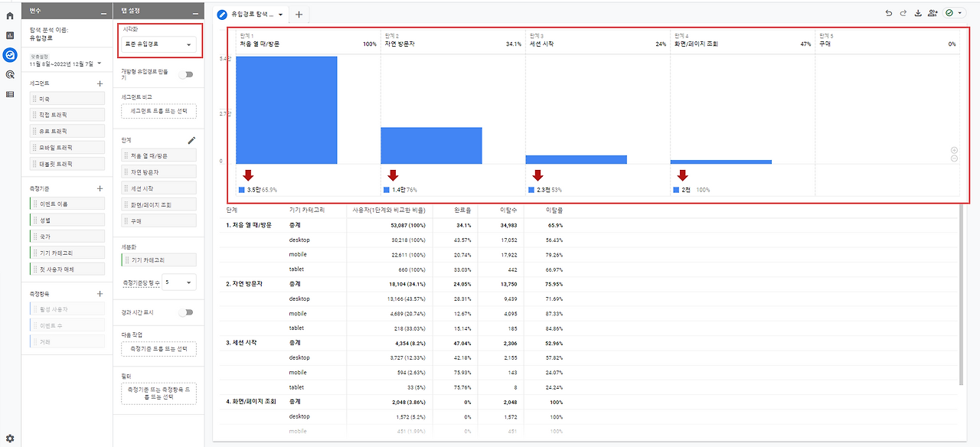The height and width of the screenshot is (447, 980).
Task: Click the 다음 작업 dimension drop box
Action: point(158,349)
